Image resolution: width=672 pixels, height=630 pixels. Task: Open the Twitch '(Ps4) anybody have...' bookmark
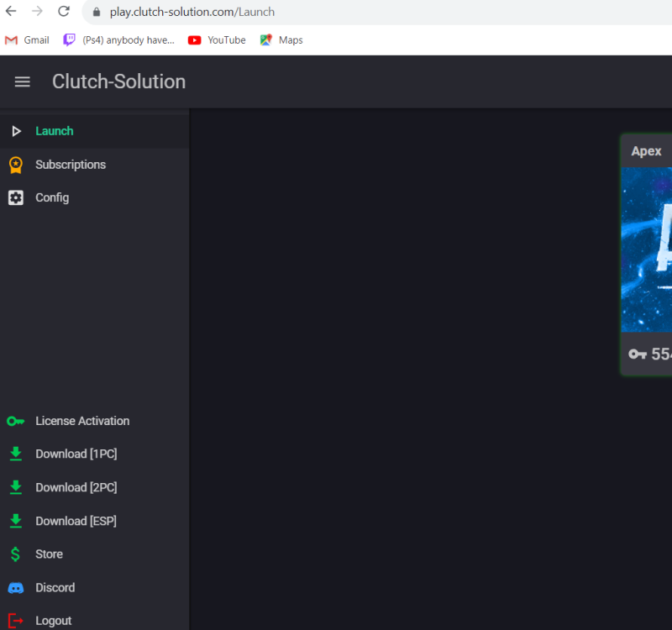(x=118, y=40)
